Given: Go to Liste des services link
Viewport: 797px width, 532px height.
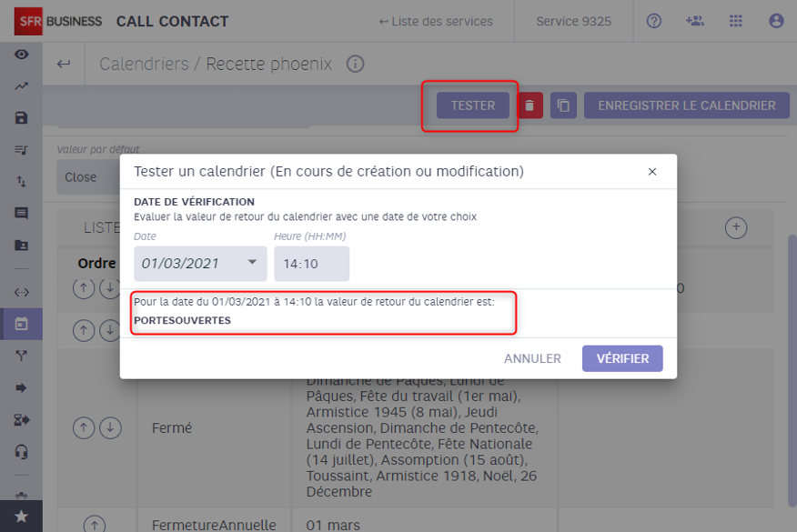Looking at the screenshot, I should (x=436, y=21).
